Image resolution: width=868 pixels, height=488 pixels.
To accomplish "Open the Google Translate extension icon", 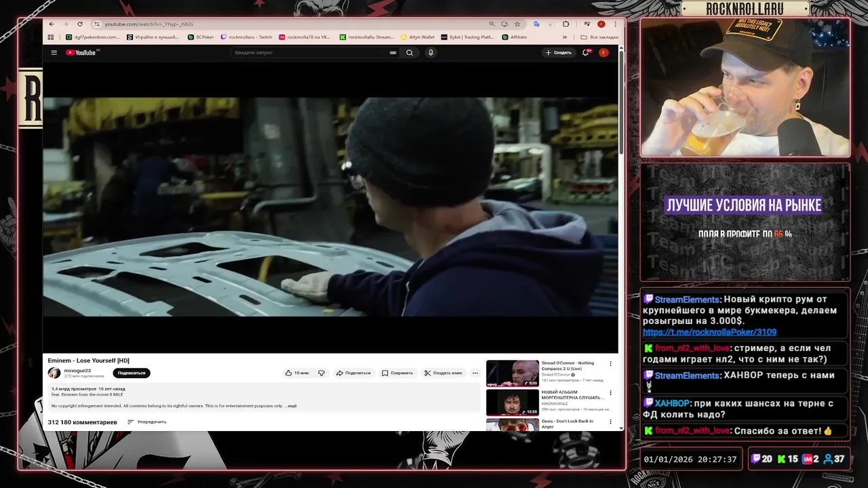I will (536, 24).
